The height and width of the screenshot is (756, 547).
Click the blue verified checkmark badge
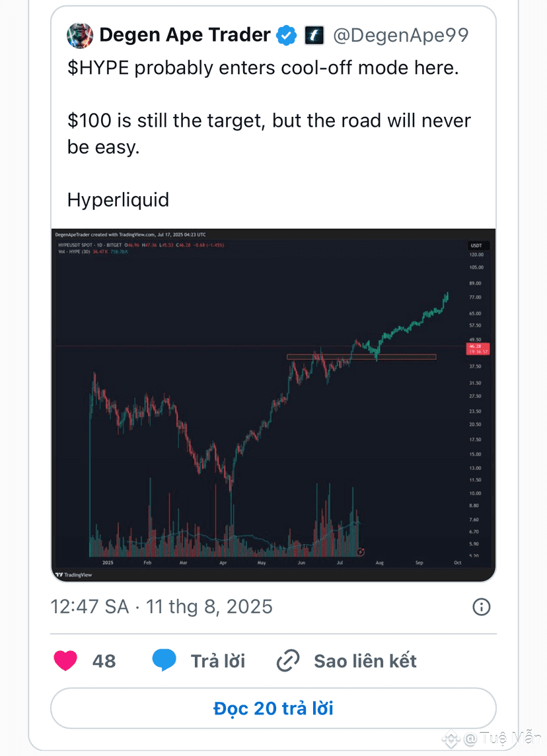click(287, 35)
